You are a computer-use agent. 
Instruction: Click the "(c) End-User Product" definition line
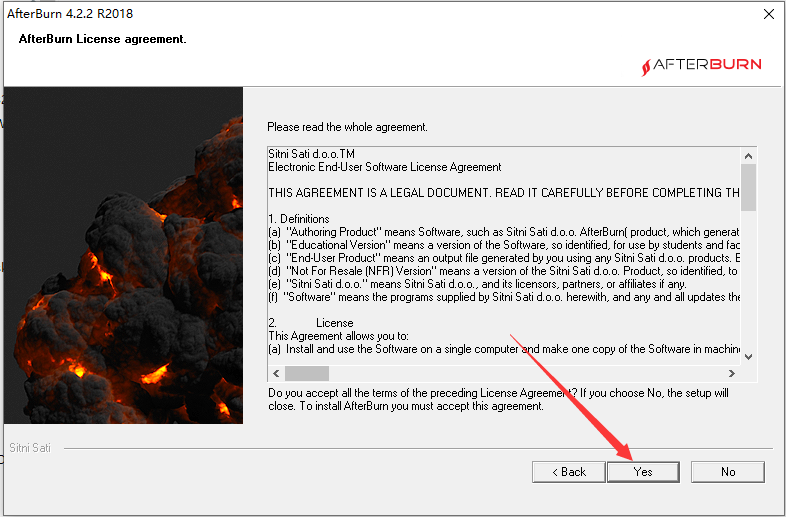tap(504, 258)
